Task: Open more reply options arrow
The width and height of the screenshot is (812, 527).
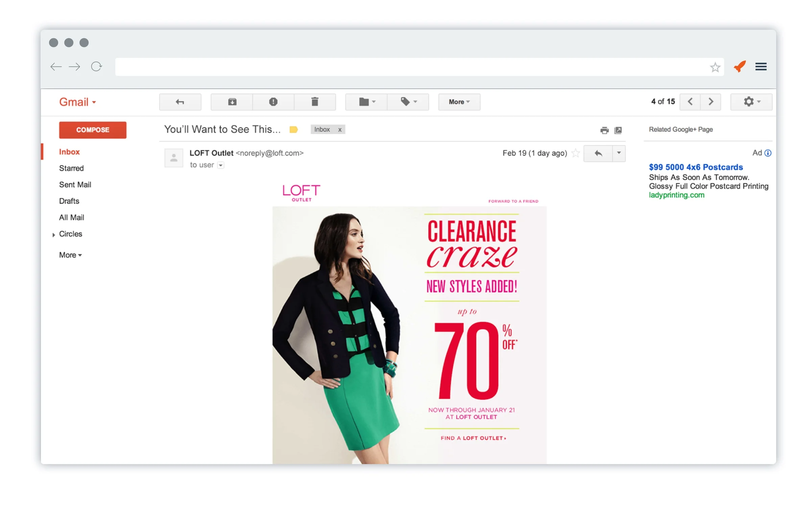Action: pyautogui.click(x=619, y=153)
